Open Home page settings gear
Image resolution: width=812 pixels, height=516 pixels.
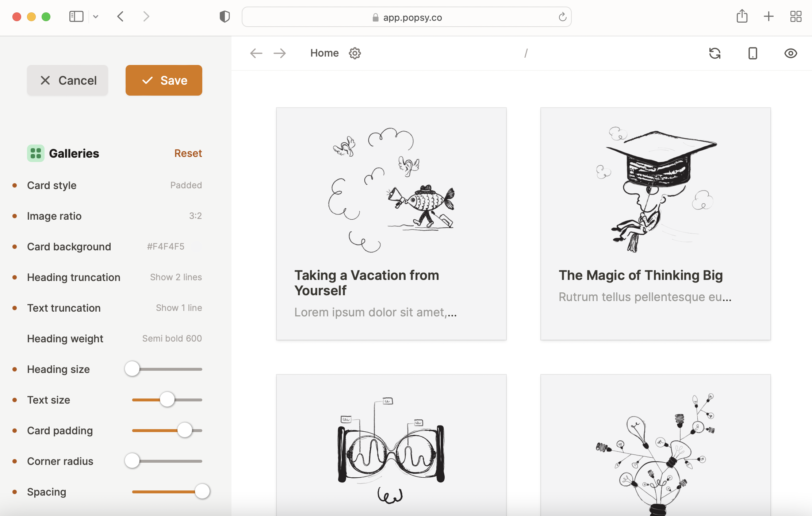click(x=355, y=53)
